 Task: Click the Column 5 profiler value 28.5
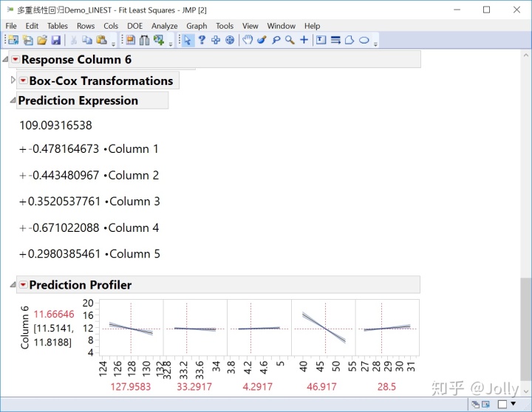[386, 387]
